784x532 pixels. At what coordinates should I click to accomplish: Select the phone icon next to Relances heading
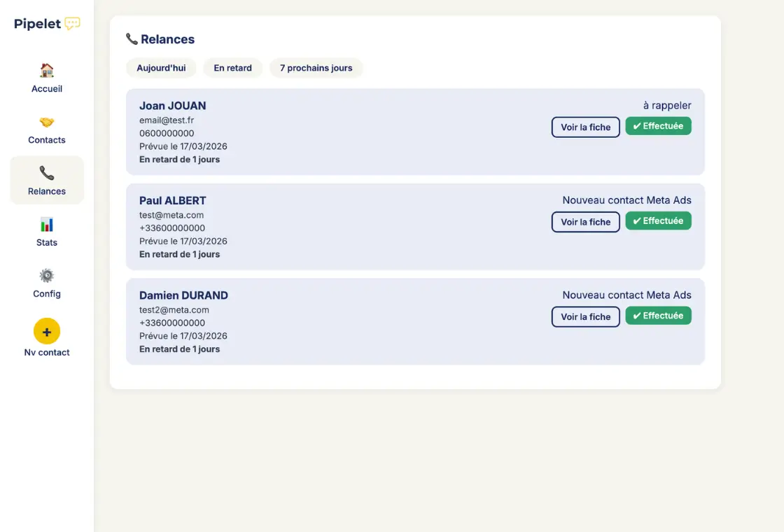coord(131,38)
